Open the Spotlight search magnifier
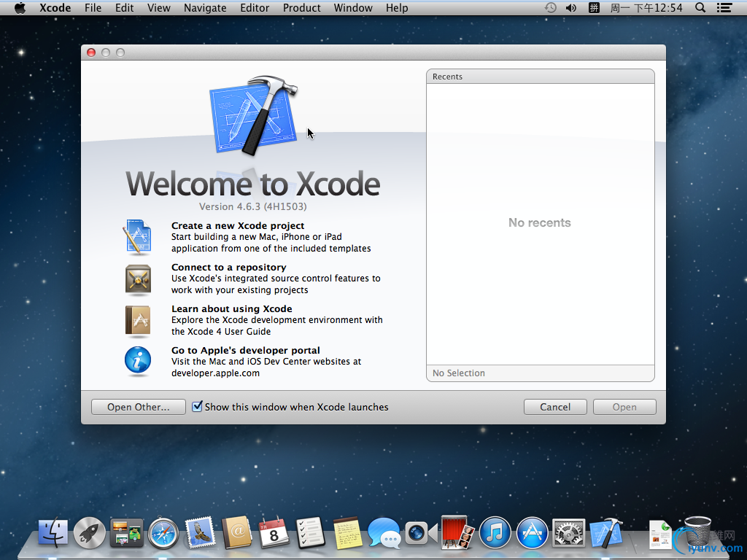This screenshot has height=560, width=747. point(700,8)
